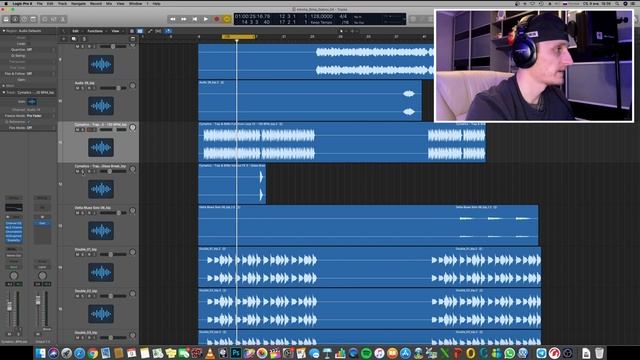Toggle the Show Automation icon

coord(150,31)
